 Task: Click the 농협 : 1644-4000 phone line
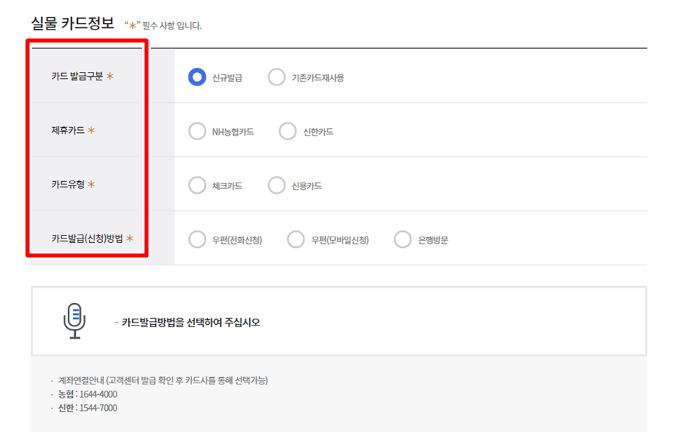coord(87,394)
